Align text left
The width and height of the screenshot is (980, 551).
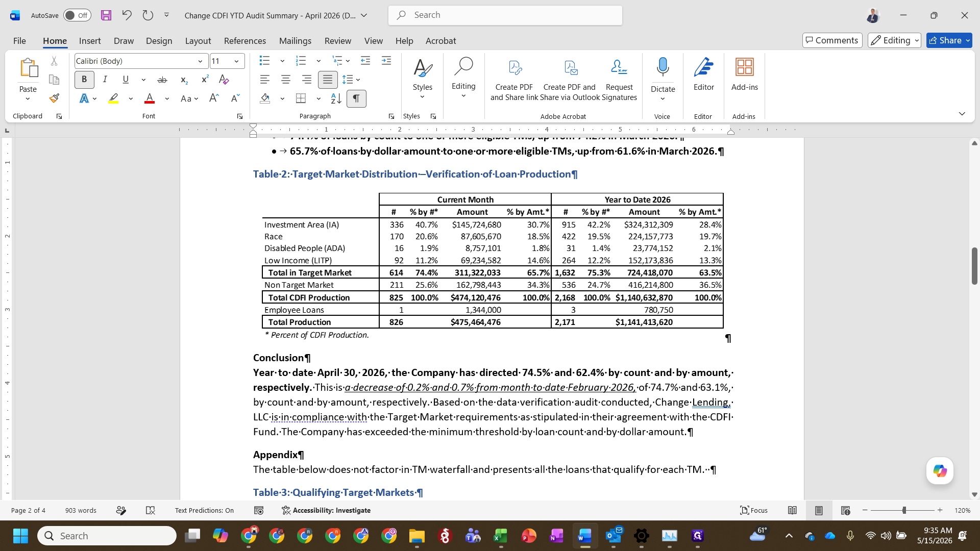264,80
